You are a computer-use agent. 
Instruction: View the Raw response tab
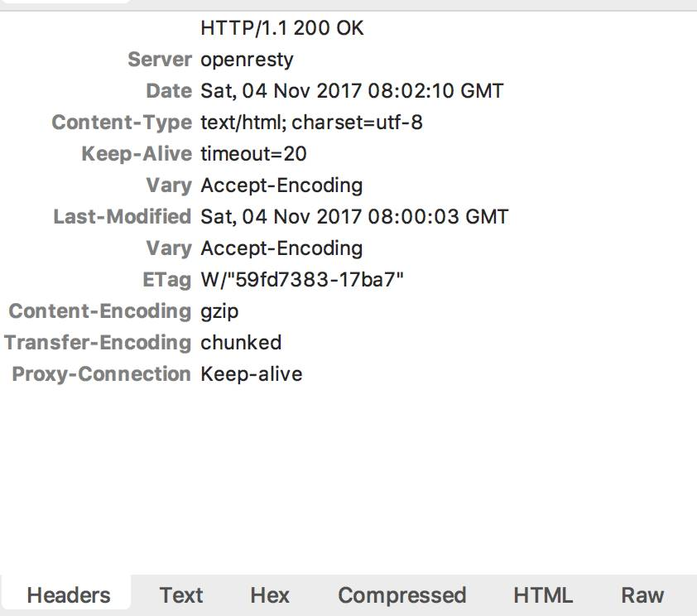642,595
